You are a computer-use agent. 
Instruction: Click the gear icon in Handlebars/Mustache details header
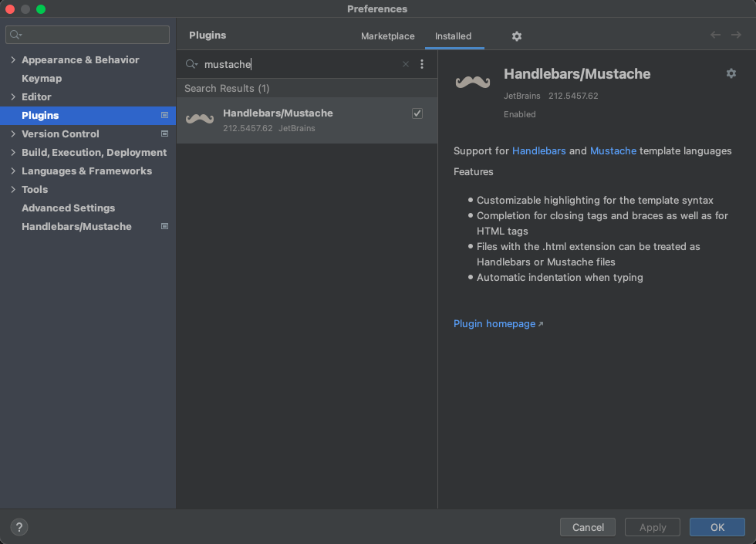[731, 73]
